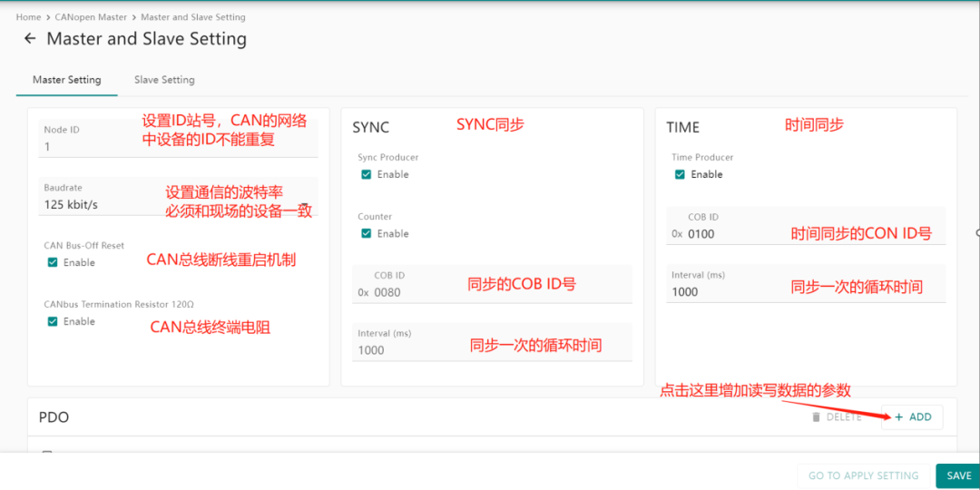Viewport: 980px width, 490px height.
Task: Switch to the Slave Setting tab
Action: click(x=164, y=80)
